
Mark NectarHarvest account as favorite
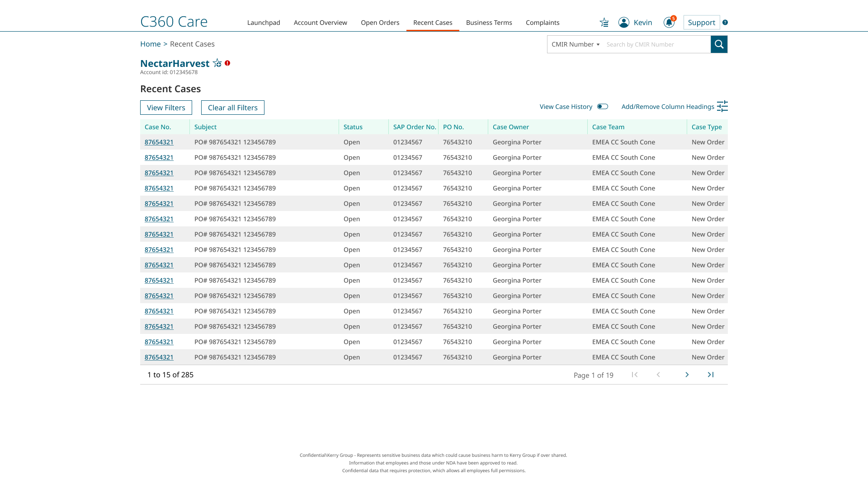coord(217,63)
